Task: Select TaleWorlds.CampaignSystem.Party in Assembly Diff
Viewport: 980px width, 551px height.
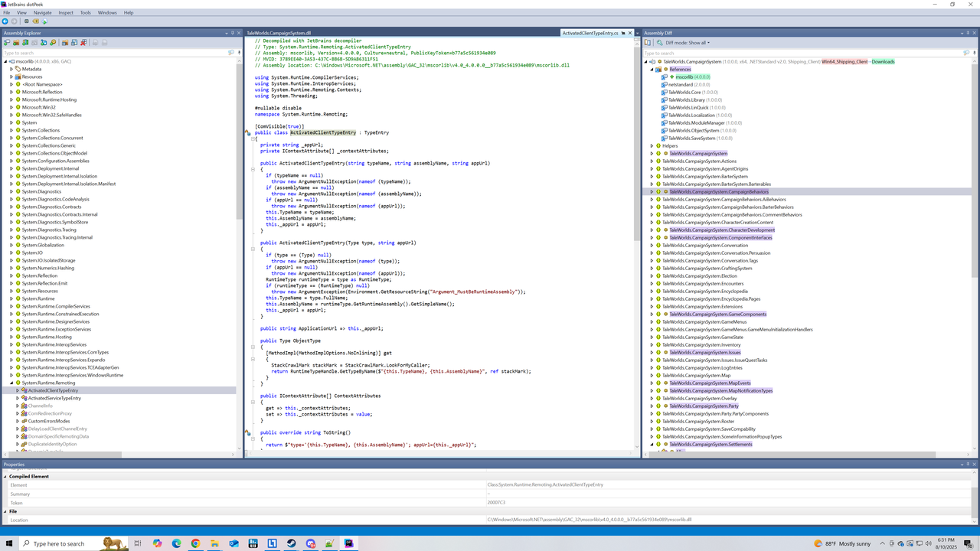Action: [704, 406]
